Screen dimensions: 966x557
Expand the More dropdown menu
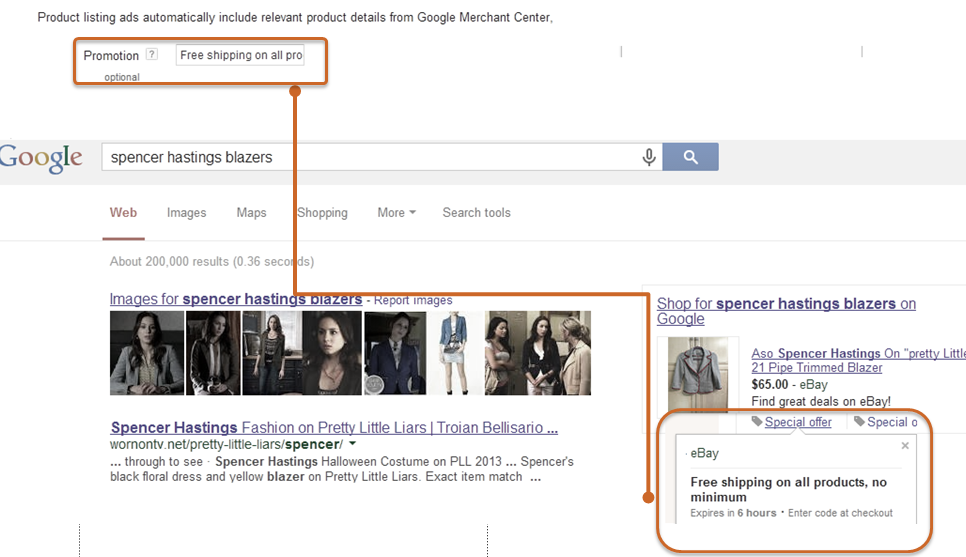tap(396, 213)
